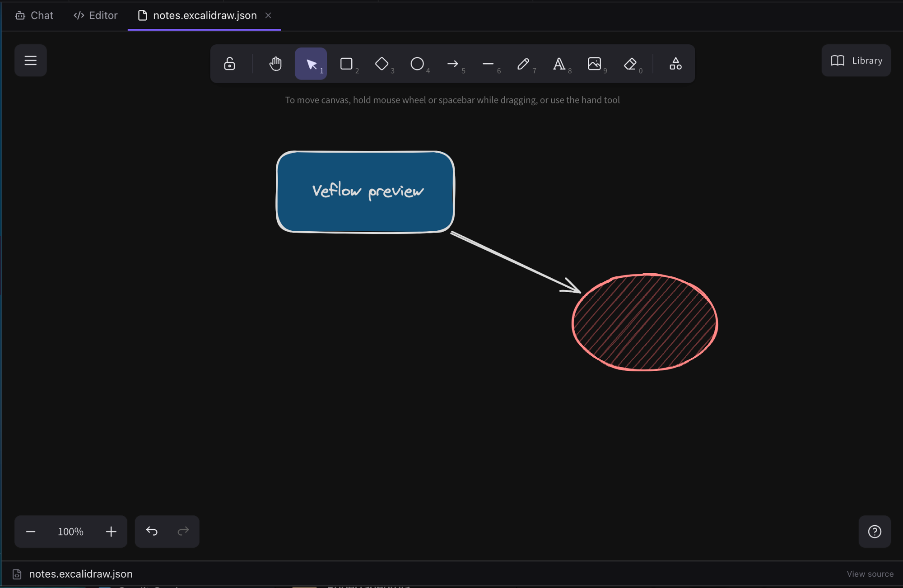Select the Ellipse tool
The height and width of the screenshot is (588, 903).
(417, 64)
